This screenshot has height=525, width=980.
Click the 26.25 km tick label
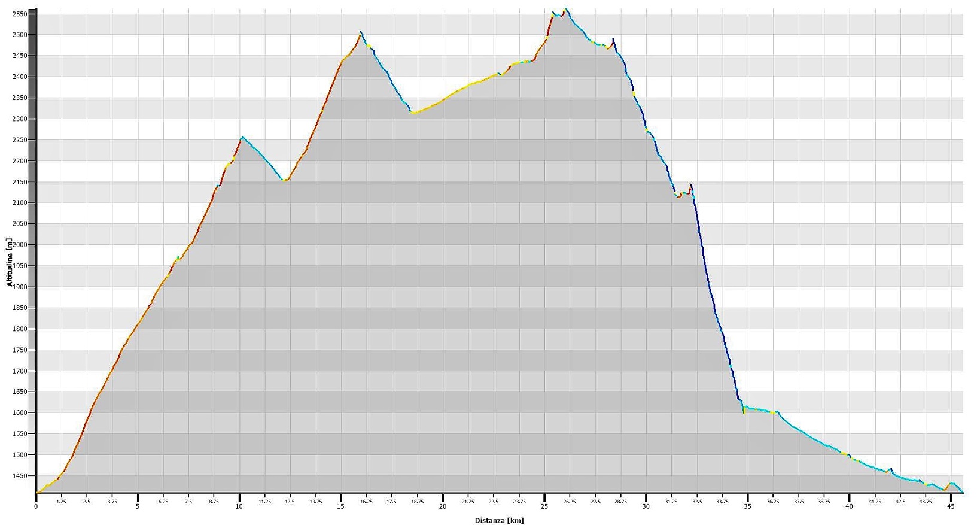[x=570, y=502]
